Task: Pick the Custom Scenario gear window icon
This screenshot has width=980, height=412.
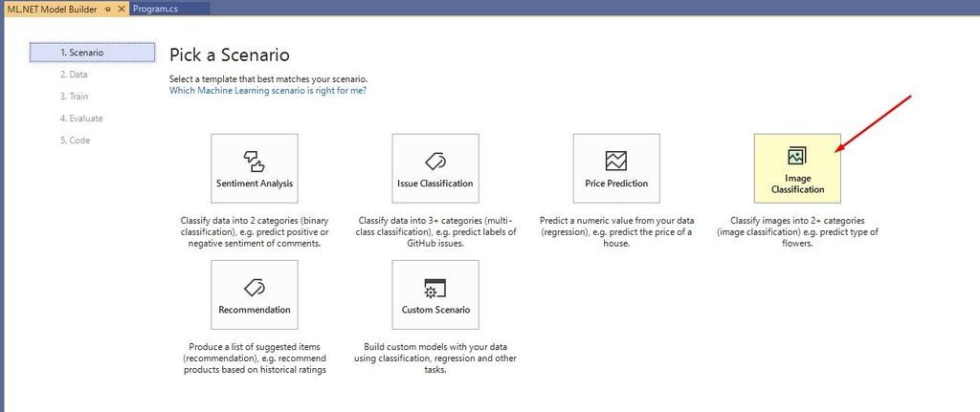Action: 435,289
